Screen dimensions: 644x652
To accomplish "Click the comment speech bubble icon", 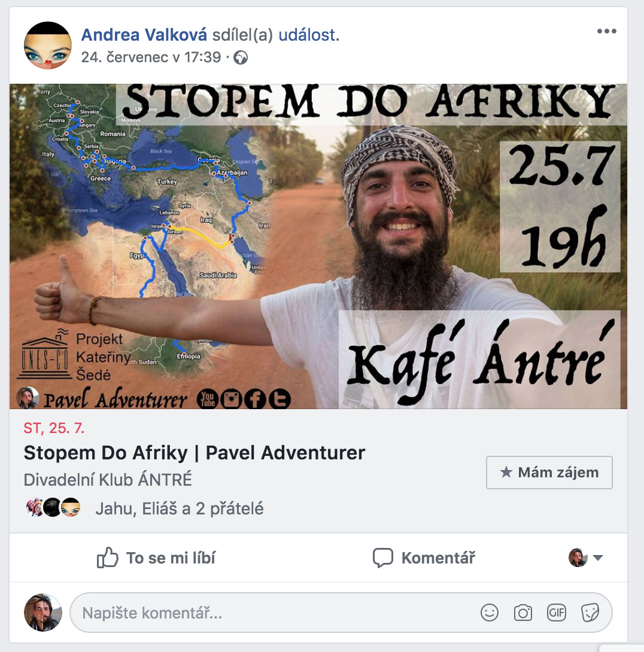I will pos(382,557).
